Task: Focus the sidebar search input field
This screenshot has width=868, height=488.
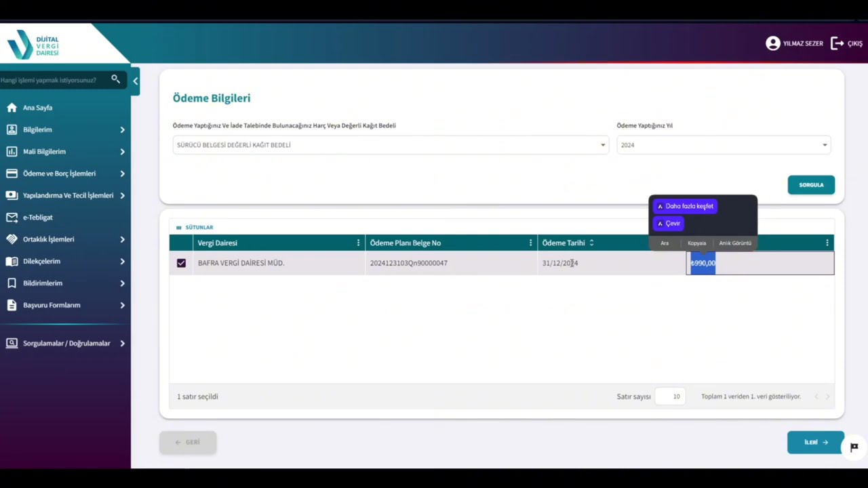Action: click(x=54, y=80)
